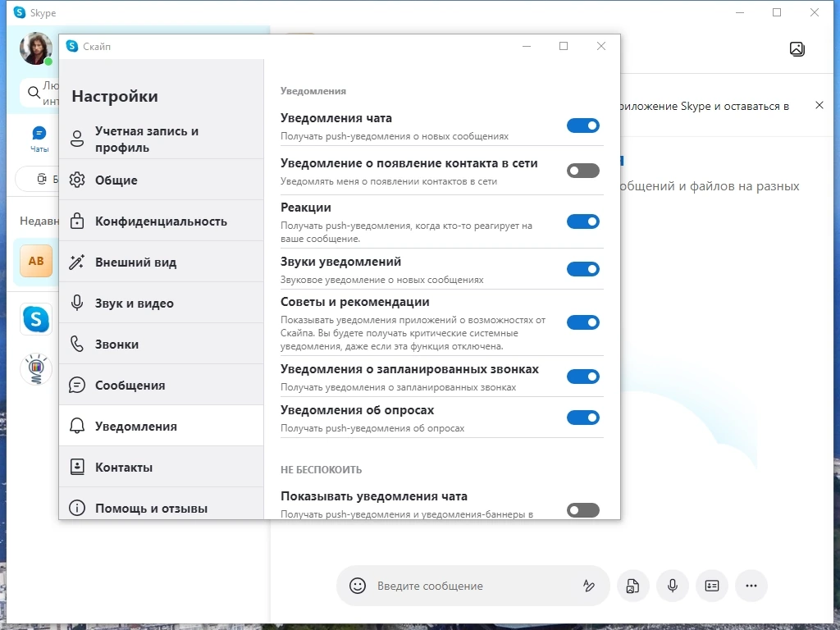Open Учетная запись и профиль settings
The width and height of the screenshot is (840, 630).
click(x=162, y=139)
